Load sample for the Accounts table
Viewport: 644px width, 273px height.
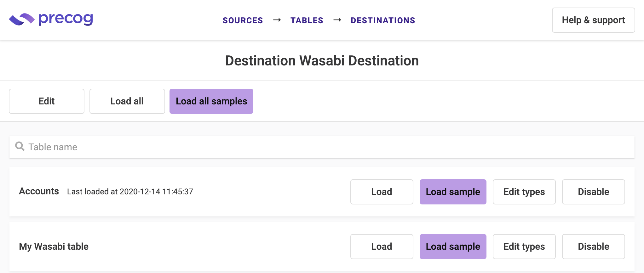(453, 192)
